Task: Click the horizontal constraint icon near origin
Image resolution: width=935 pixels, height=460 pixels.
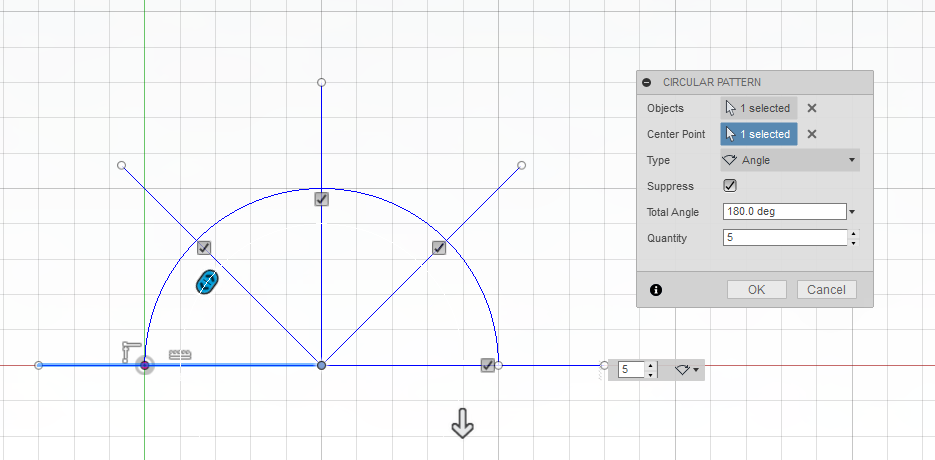Action: 131,351
